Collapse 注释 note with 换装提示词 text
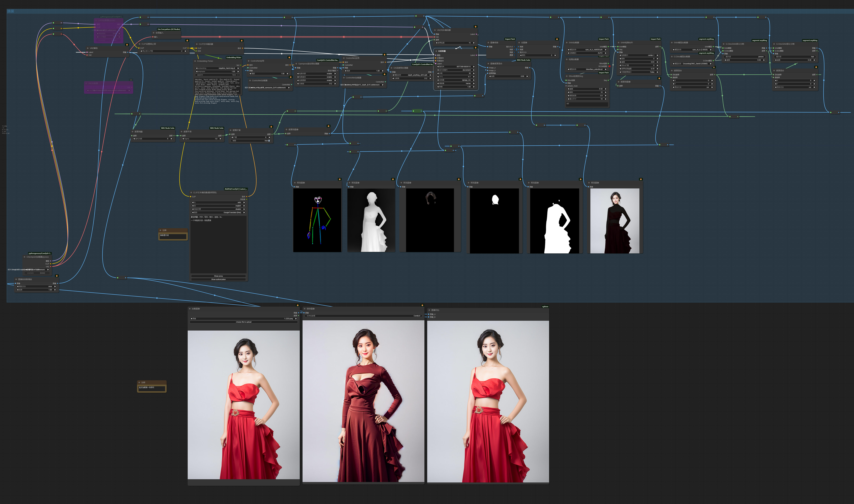The height and width of the screenshot is (504, 854). (160, 230)
